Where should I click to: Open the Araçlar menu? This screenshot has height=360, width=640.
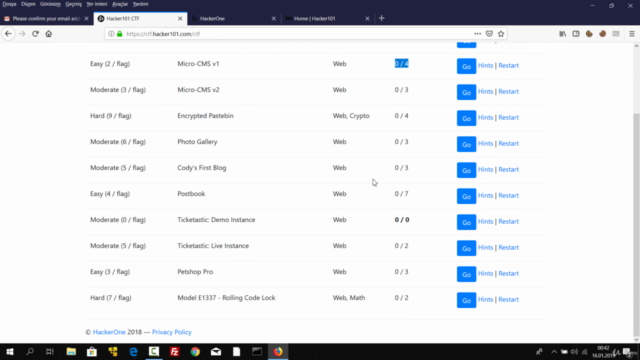click(x=120, y=4)
